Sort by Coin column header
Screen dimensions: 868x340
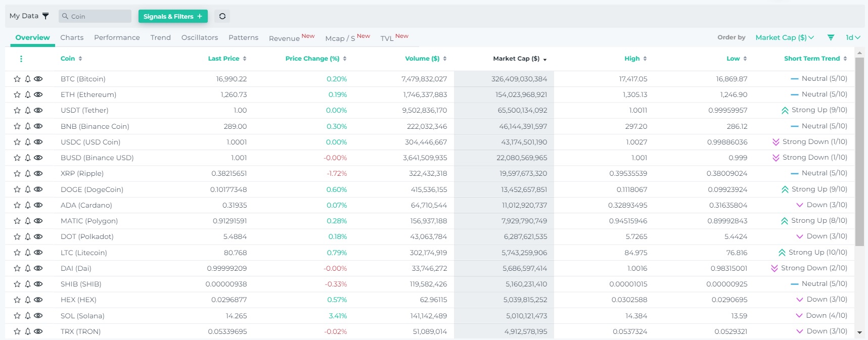tap(71, 59)
